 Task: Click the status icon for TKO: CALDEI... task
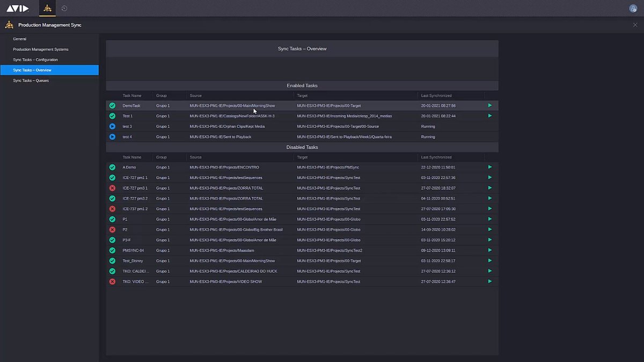click(x=112, y=271)
